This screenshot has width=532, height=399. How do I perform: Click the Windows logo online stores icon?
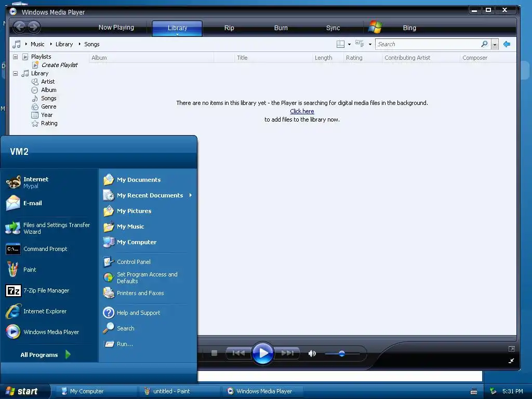click(375, 27)
